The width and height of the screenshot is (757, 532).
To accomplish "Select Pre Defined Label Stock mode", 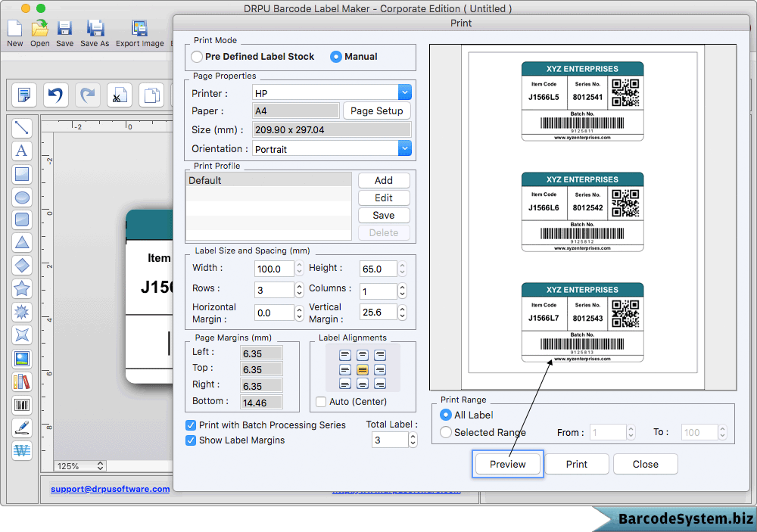I will coord(198,57).
